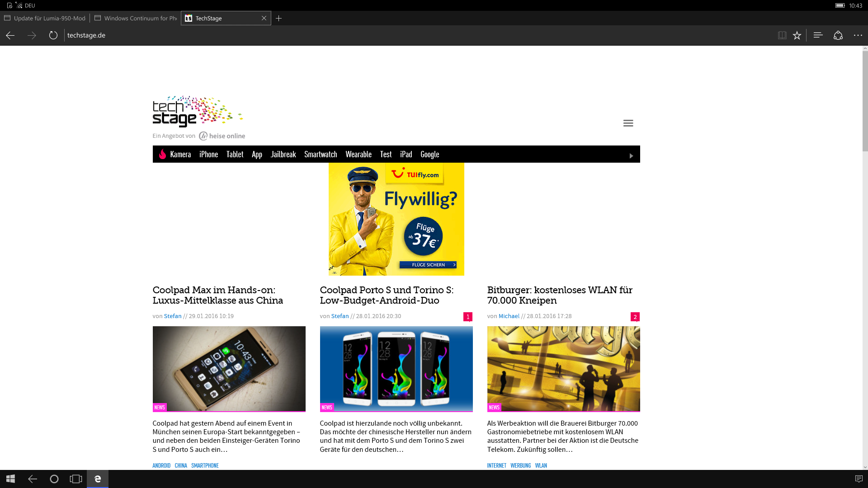Open the TechStage hamburger menu
The width and height of the screenshot is (868, 488).
[x=628, y=123]
